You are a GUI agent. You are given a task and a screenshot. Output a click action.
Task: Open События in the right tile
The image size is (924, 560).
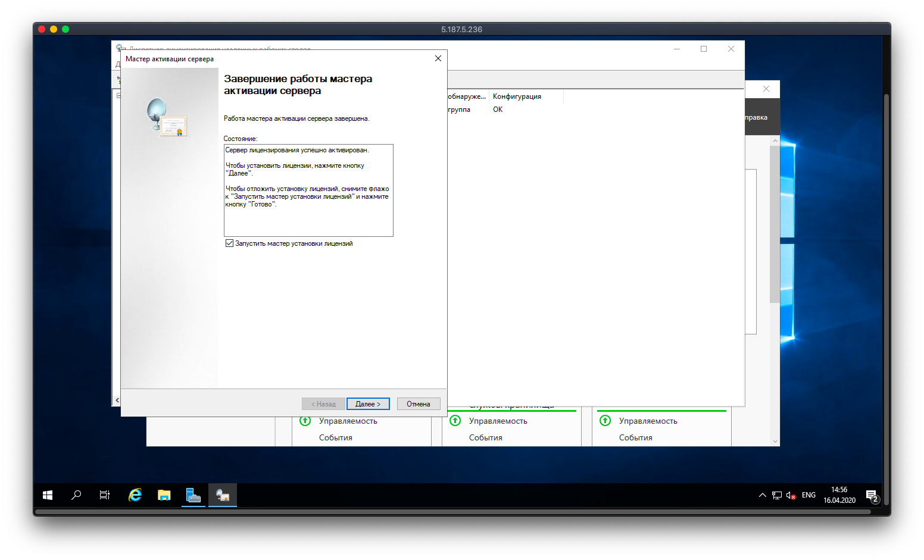point(636,437)
